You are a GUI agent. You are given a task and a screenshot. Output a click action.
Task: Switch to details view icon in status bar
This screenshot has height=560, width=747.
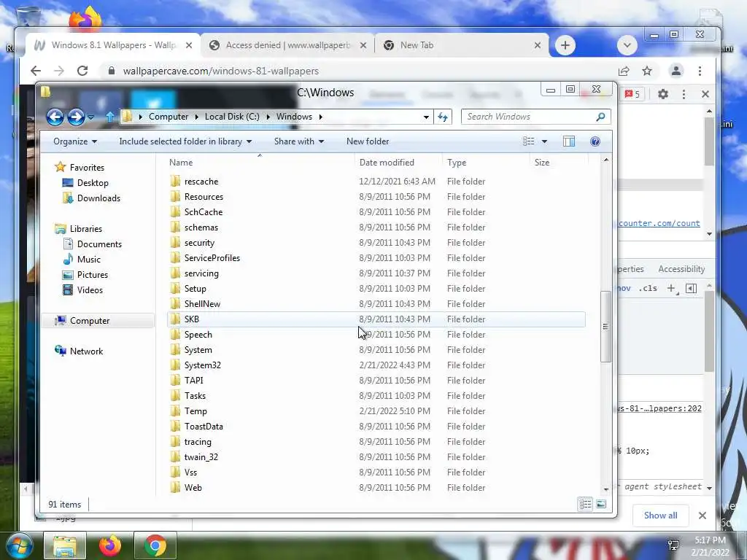[585, 505]
